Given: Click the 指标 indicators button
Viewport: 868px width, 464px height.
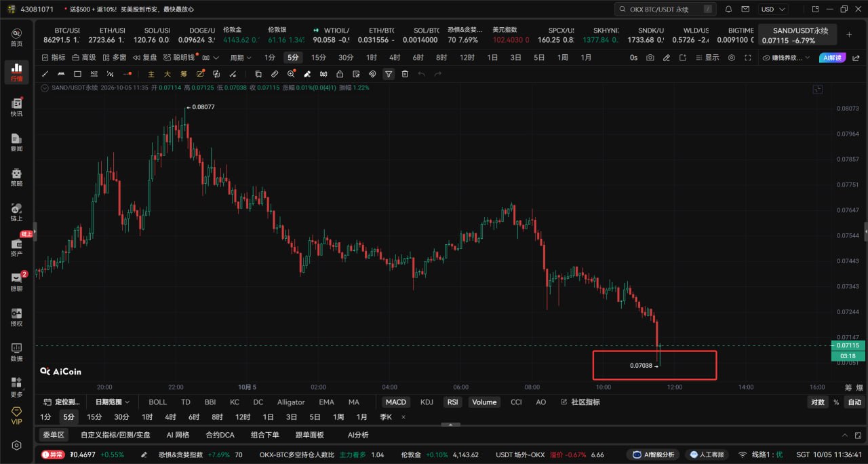Looking at the screenshot, I should pyautogui.click(x=53, y=58).
